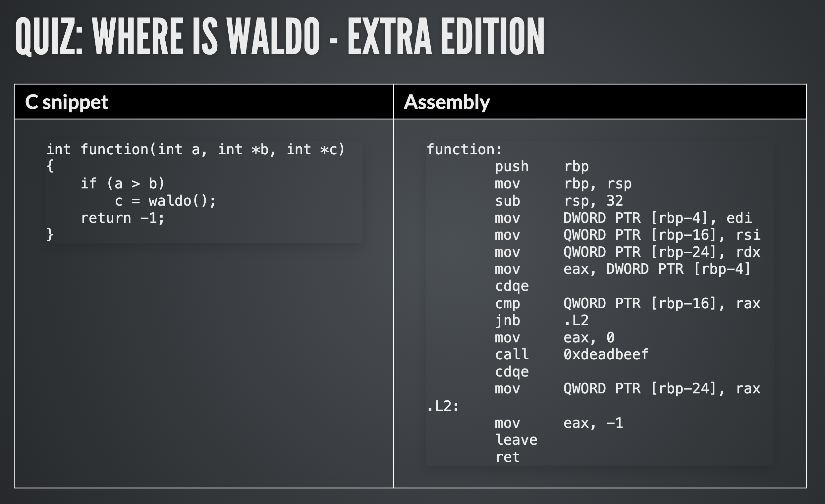
Task: Click the 'jnb .L2' jump instruction
Action: (x=541, y=321)
